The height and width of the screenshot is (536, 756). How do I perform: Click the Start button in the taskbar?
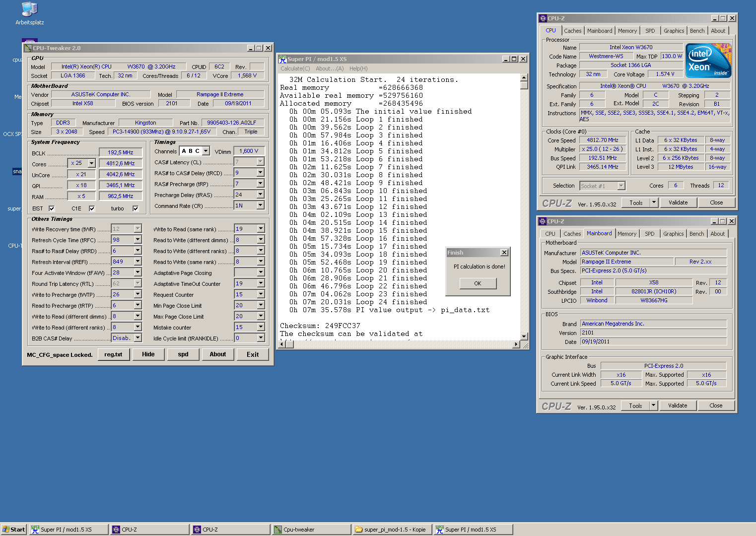tap(13, 530)
